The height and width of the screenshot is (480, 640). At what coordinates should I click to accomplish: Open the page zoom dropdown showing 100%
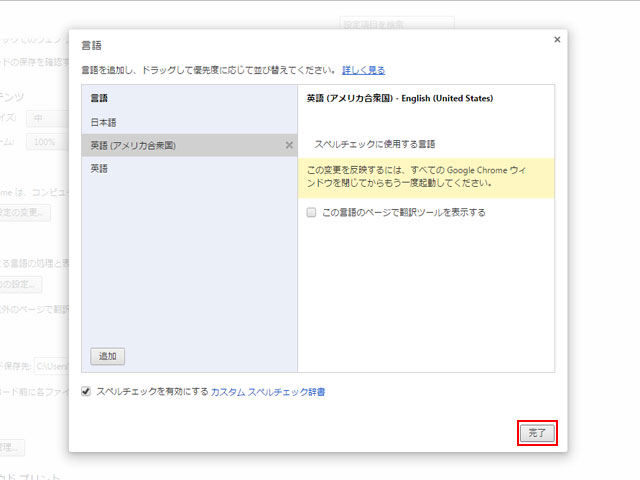(x=48, y=142)
